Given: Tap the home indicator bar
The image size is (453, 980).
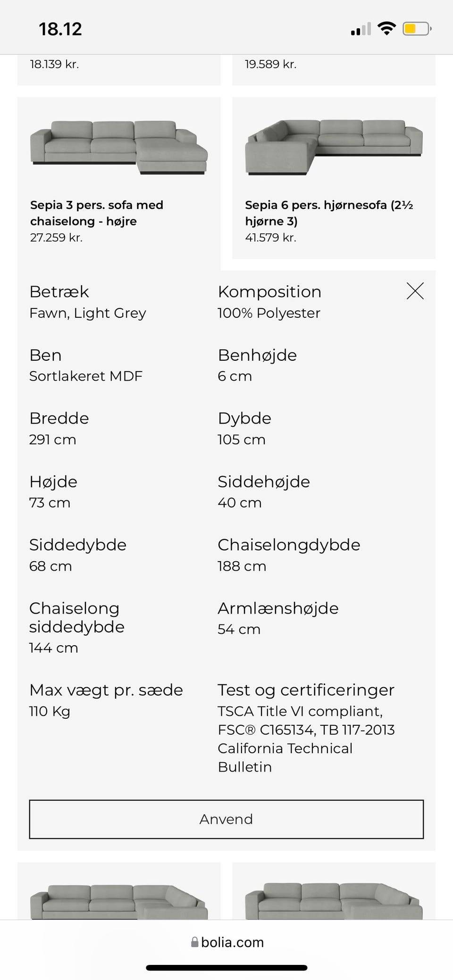Looking at the screenshot, I should (x=226, y=968).
